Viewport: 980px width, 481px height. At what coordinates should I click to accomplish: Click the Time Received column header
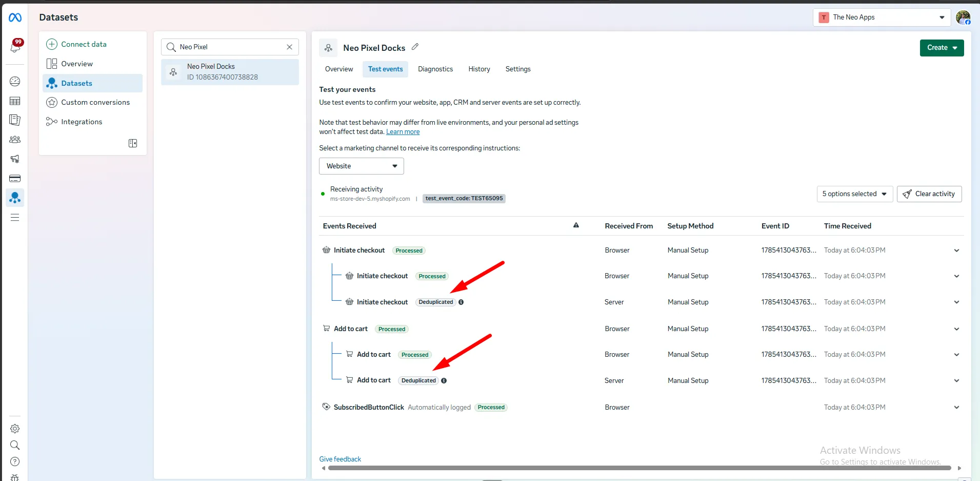click(x=847, y=226)
